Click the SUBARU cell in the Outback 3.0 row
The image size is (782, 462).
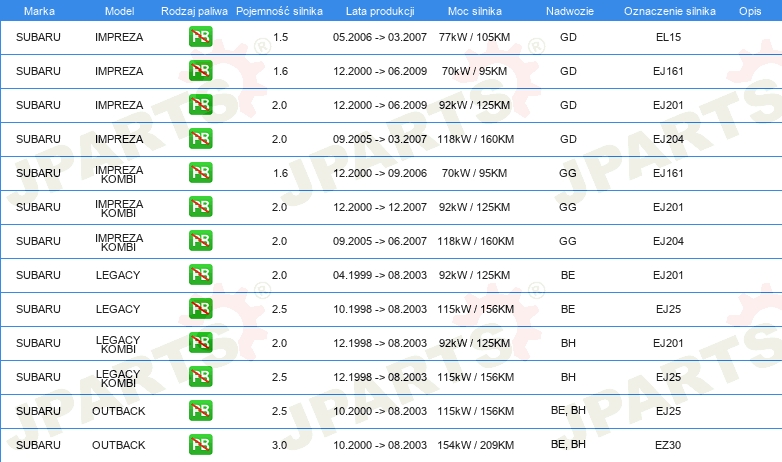(x=38, y=445)
